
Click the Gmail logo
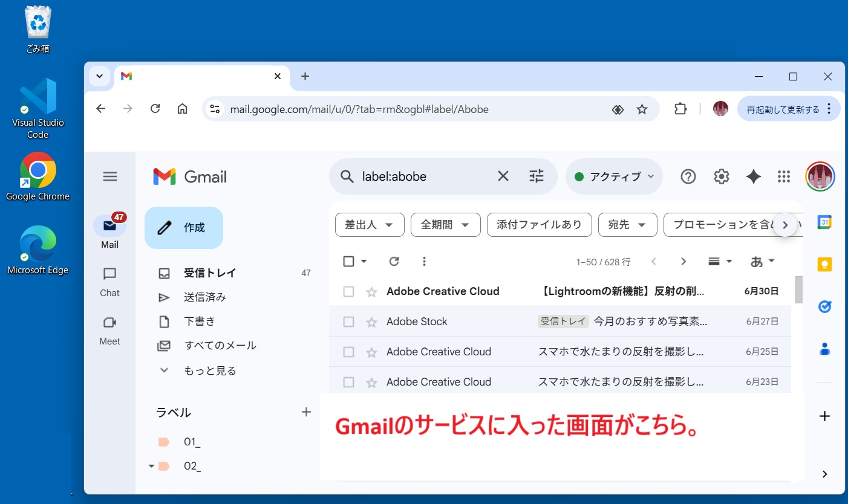click(190, 176)
